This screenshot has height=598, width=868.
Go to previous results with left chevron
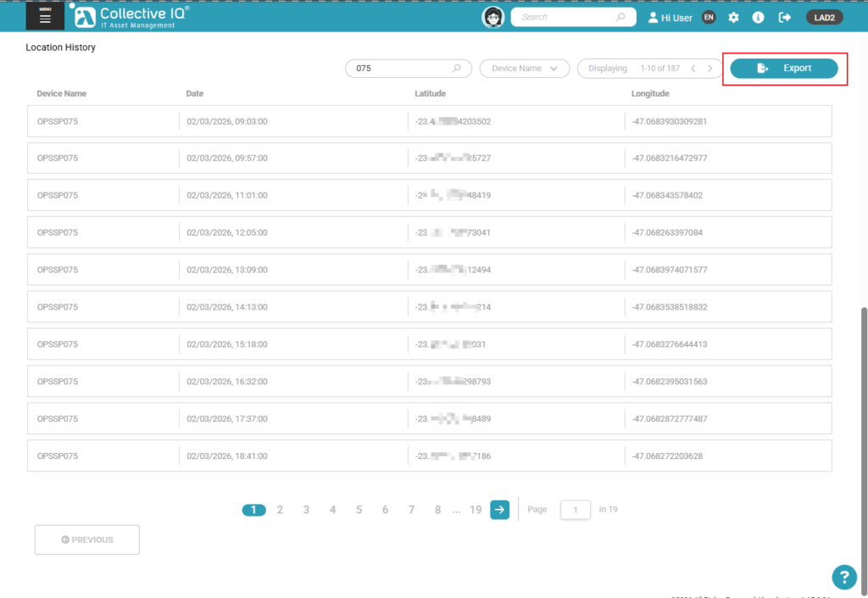(693, 69)
